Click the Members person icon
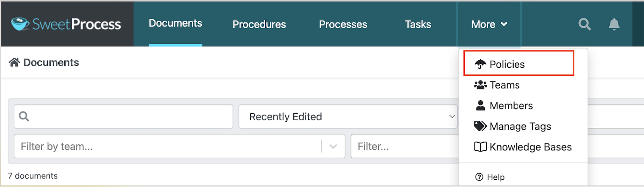 [x=480, y=106]
